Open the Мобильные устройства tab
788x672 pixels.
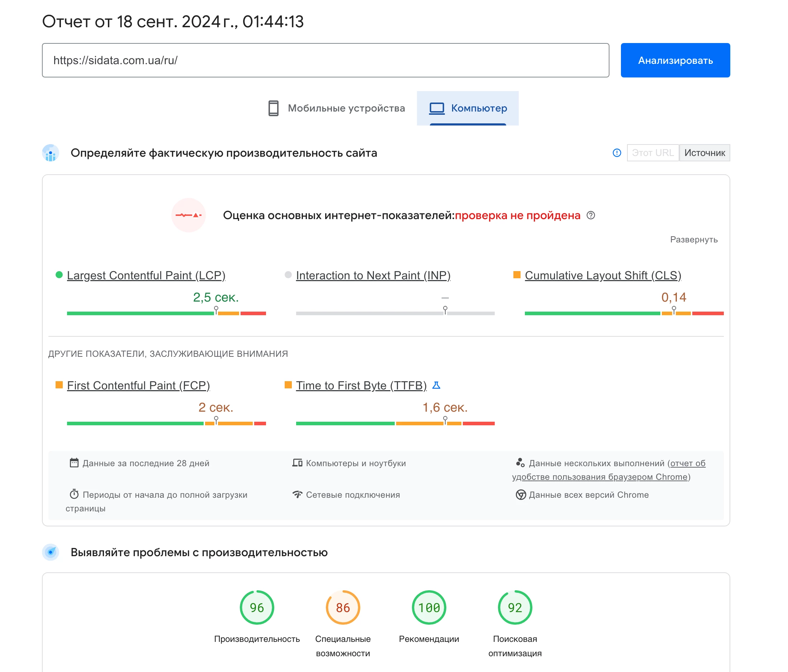click(x=337, y=108)
